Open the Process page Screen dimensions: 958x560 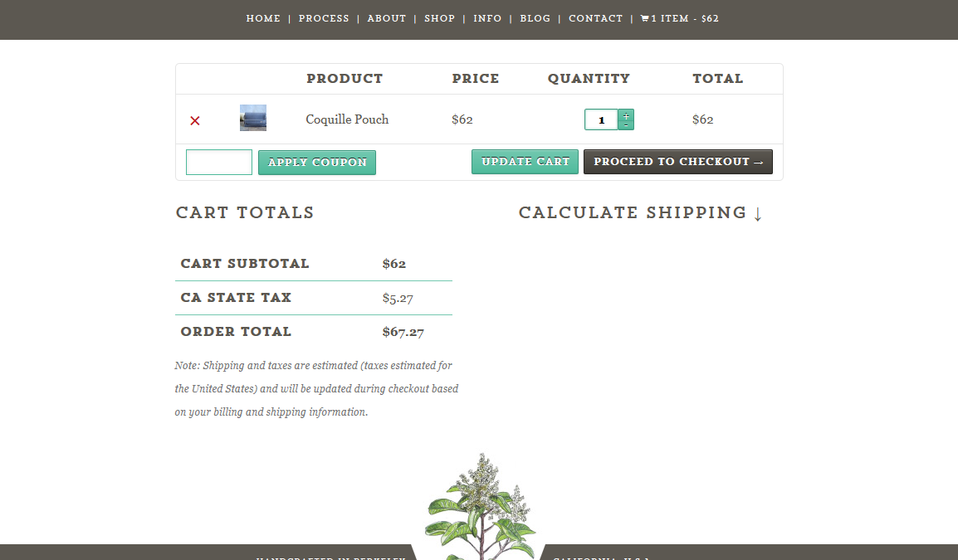pos(324,18)
